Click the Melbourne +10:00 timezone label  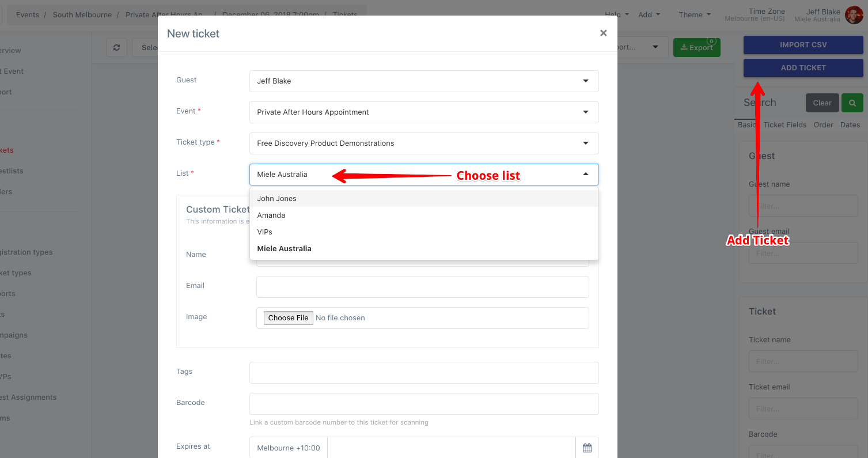click(x=289, y=448)
